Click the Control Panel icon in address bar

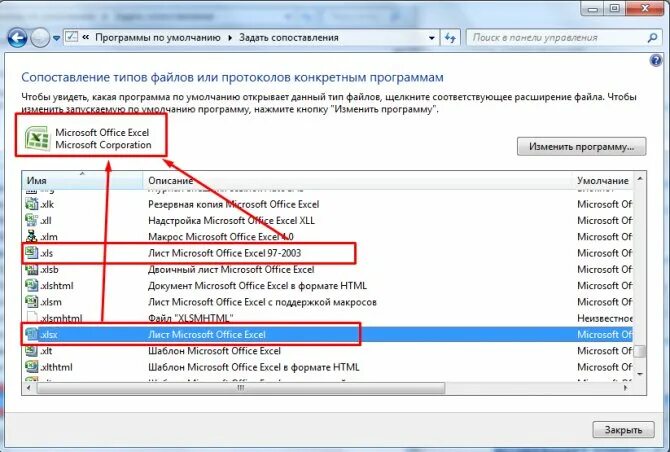click(71, 37)
